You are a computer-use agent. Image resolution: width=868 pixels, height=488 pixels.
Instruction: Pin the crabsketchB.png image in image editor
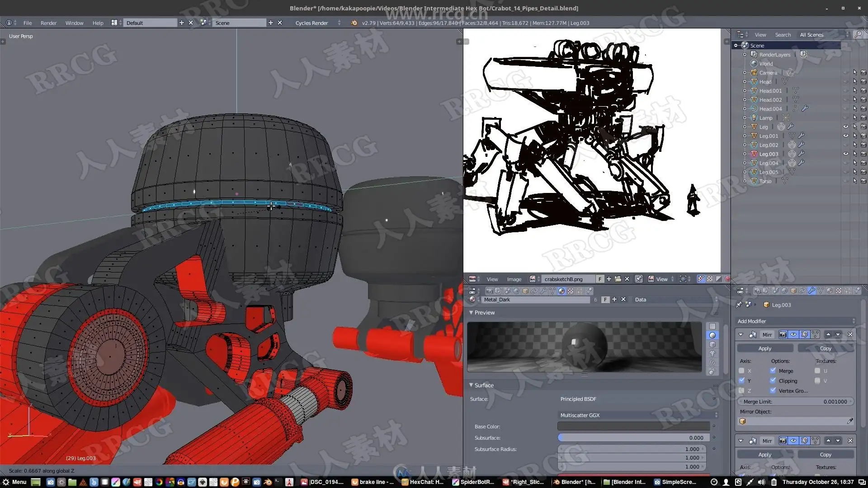[x=638, y=279]
